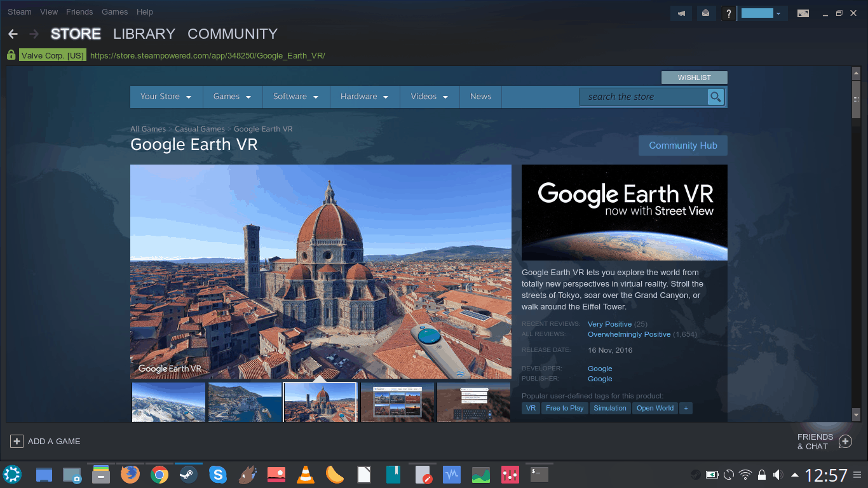868x488 pixels.
Task: Switch to Big Picture mode icon
Action: pyautogui.click(x=803, y=13)
